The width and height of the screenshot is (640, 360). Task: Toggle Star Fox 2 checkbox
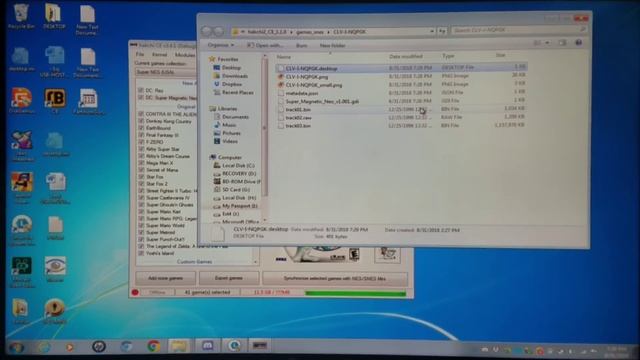point(141,184)
